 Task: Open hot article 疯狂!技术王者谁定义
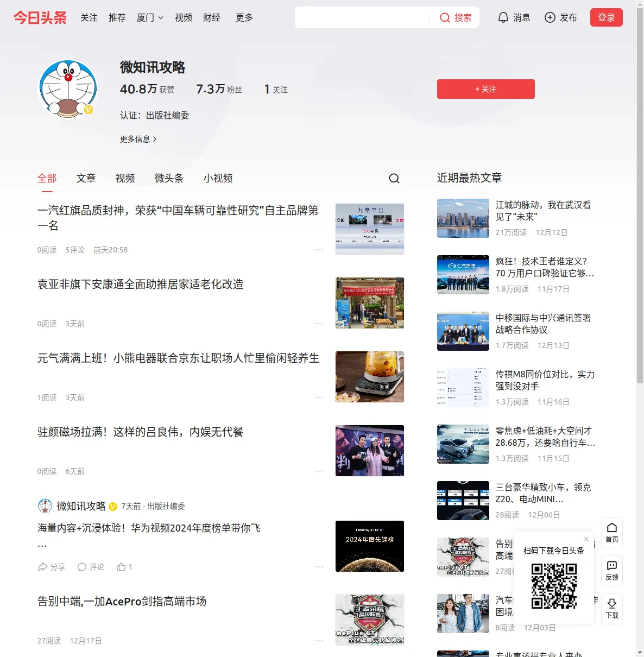[x=545, y=267]
